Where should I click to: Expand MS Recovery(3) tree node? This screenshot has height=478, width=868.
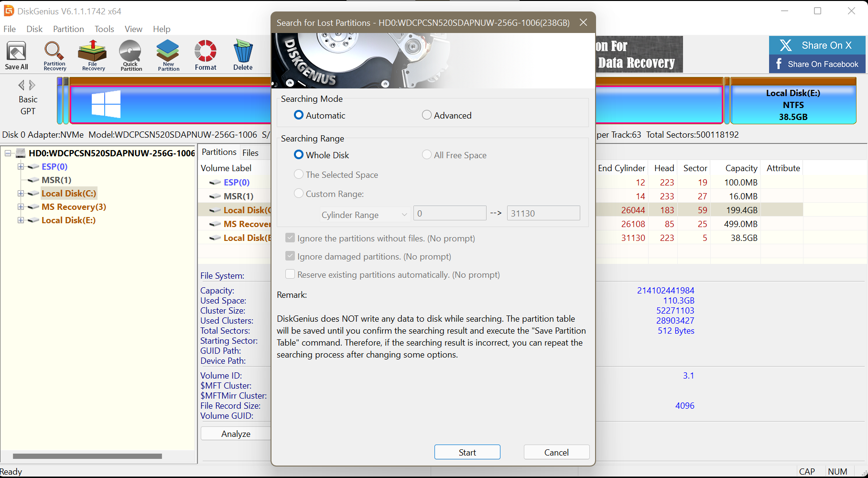21,206
